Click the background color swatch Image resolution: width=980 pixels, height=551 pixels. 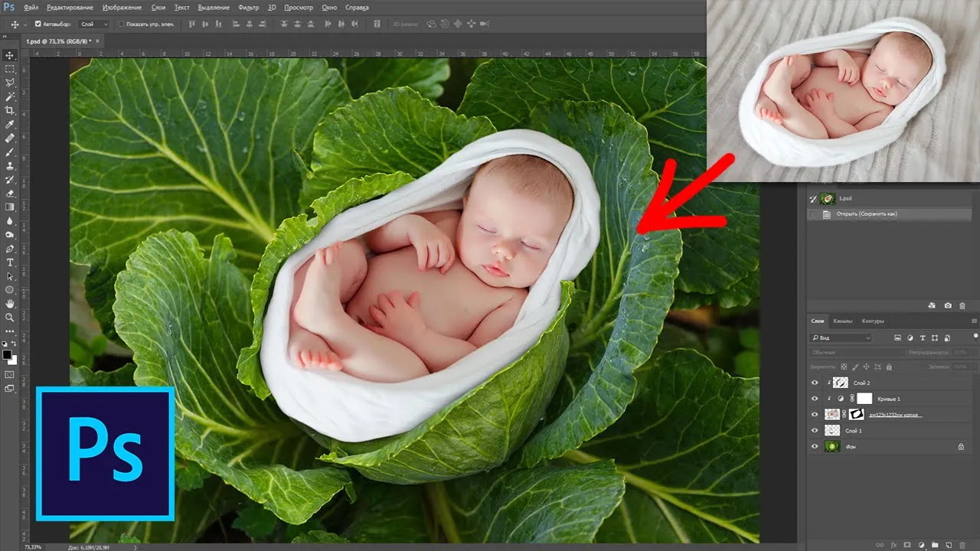[12, 360]
